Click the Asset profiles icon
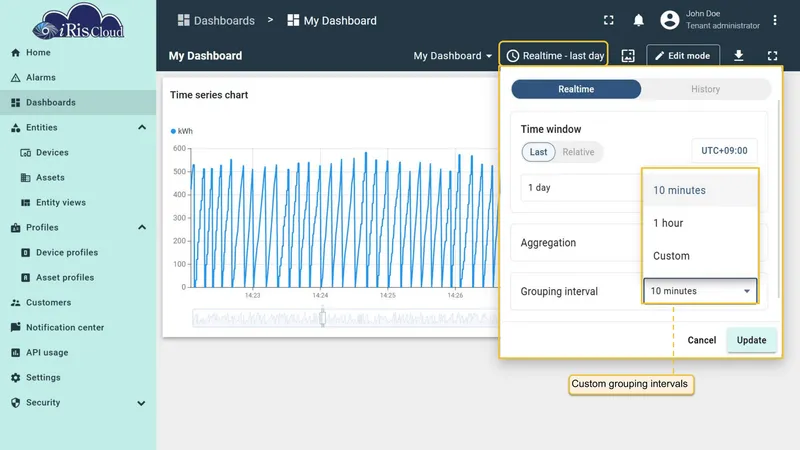The height and width of the screenshot is (450, 800). coord(26,278)
